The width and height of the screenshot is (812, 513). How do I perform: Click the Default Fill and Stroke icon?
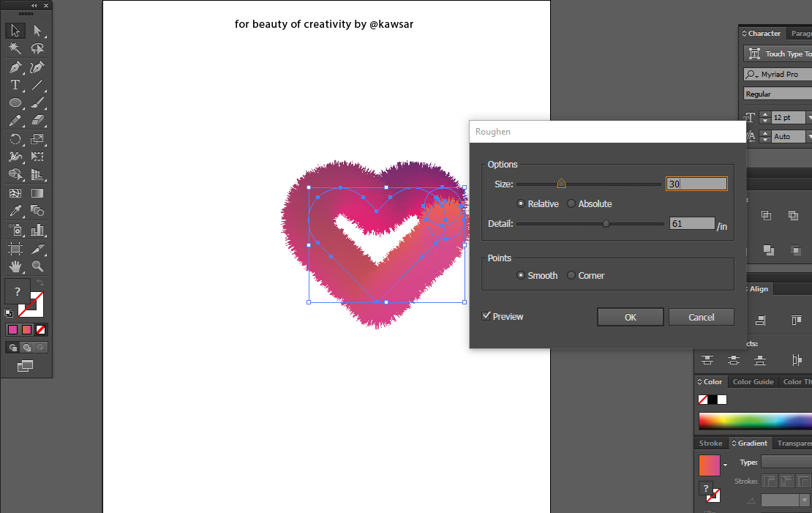pyautogui.click(x=9, y=313)
